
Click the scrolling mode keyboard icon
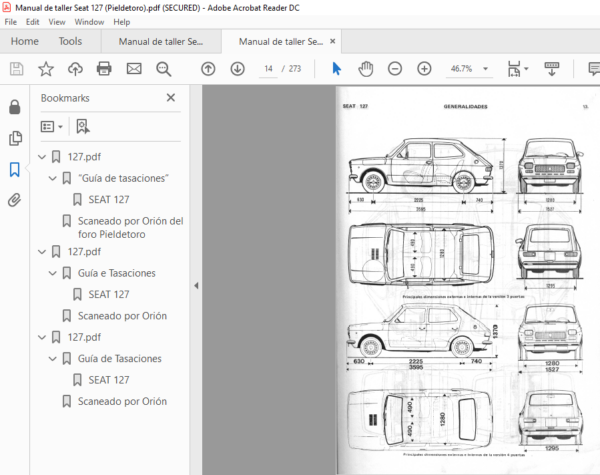coord(552,69)
